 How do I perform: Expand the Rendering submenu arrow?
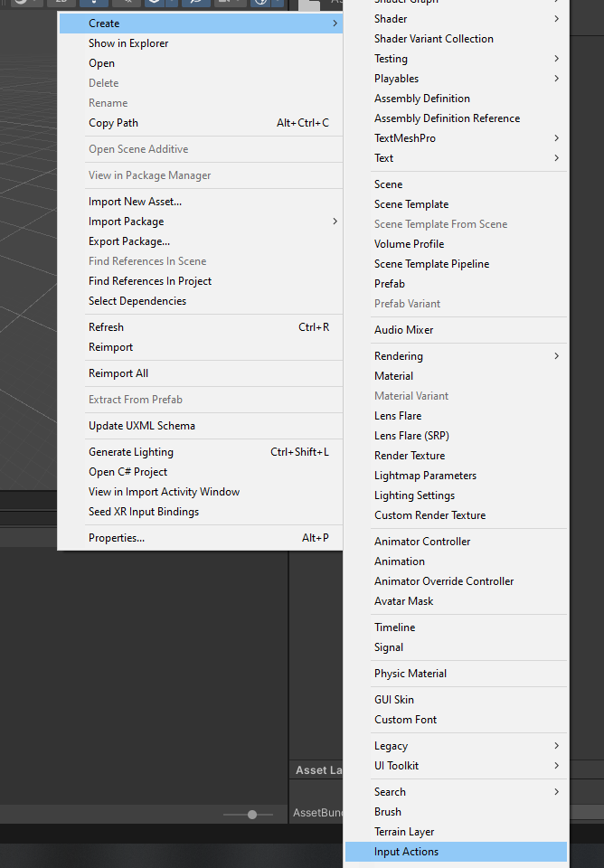click(x=556, y=356)
